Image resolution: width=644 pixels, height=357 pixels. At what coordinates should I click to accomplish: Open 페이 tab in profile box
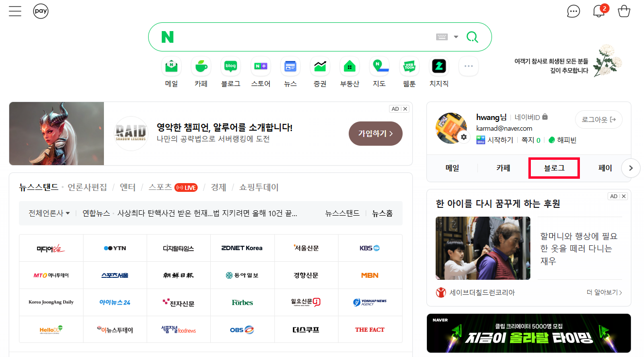(605, 168)
